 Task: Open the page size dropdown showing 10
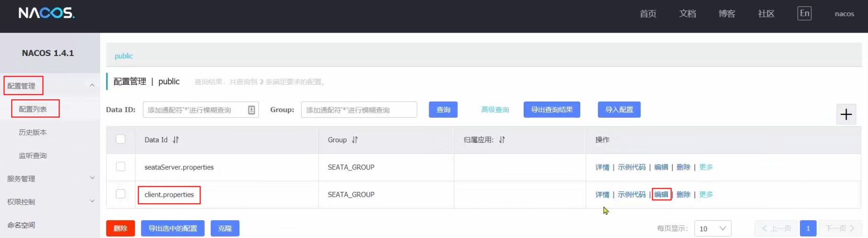pos(713,228)
